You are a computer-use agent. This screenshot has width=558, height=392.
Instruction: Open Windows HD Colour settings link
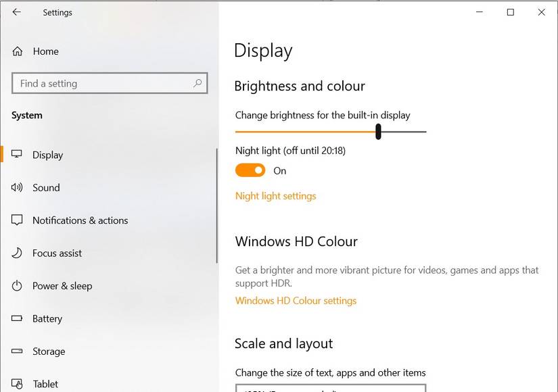296,301
